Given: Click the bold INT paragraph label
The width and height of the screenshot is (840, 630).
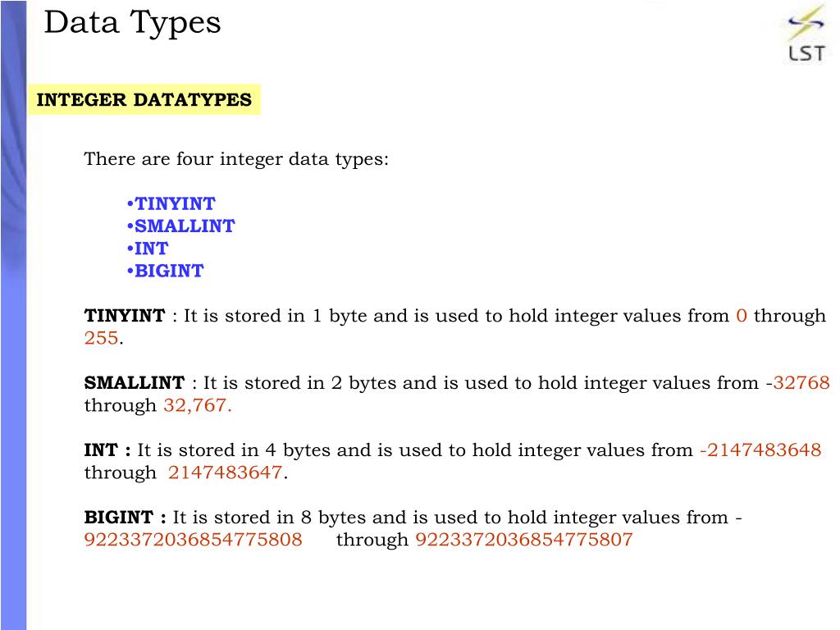Looking at the screenshot, I should pos(101,450).
